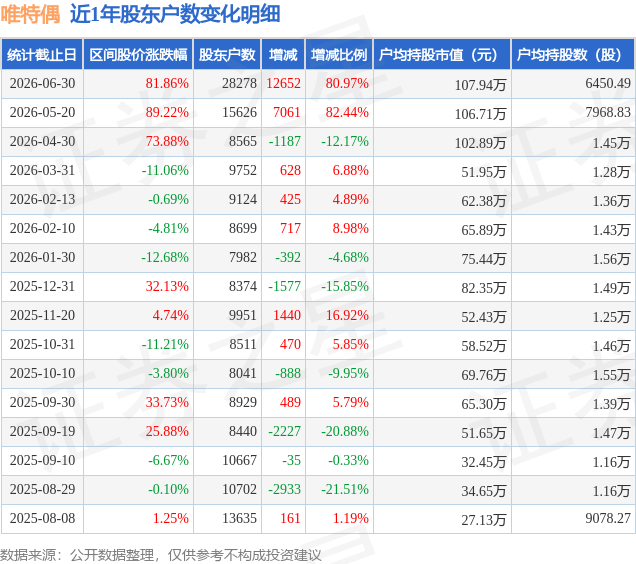Click the 户均持股市值（元） header
636x564 pixels.
[442, 54]
